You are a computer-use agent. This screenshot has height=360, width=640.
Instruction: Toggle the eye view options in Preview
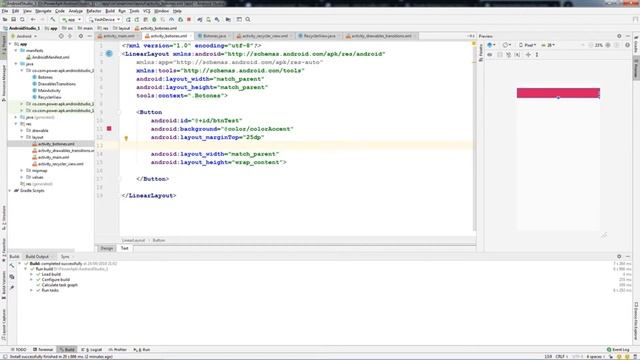point(490,55)
